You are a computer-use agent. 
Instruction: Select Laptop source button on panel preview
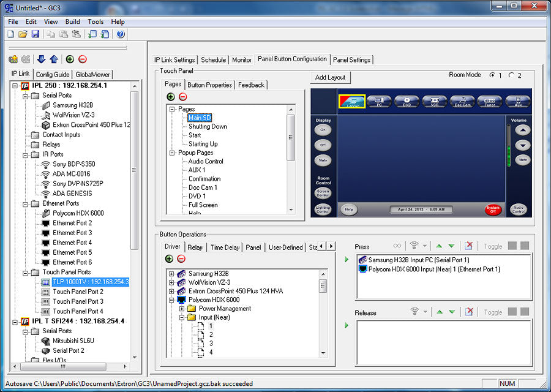[352, 101]
